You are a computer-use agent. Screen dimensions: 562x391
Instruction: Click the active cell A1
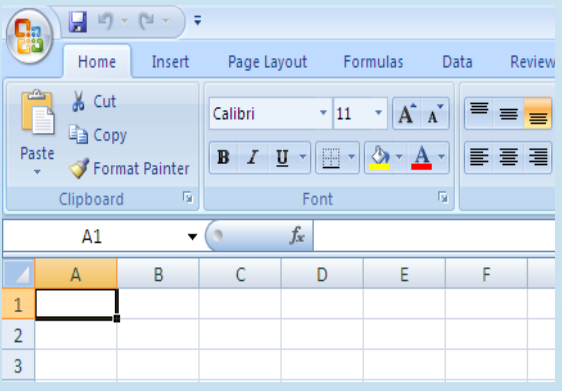click(76, 304)
